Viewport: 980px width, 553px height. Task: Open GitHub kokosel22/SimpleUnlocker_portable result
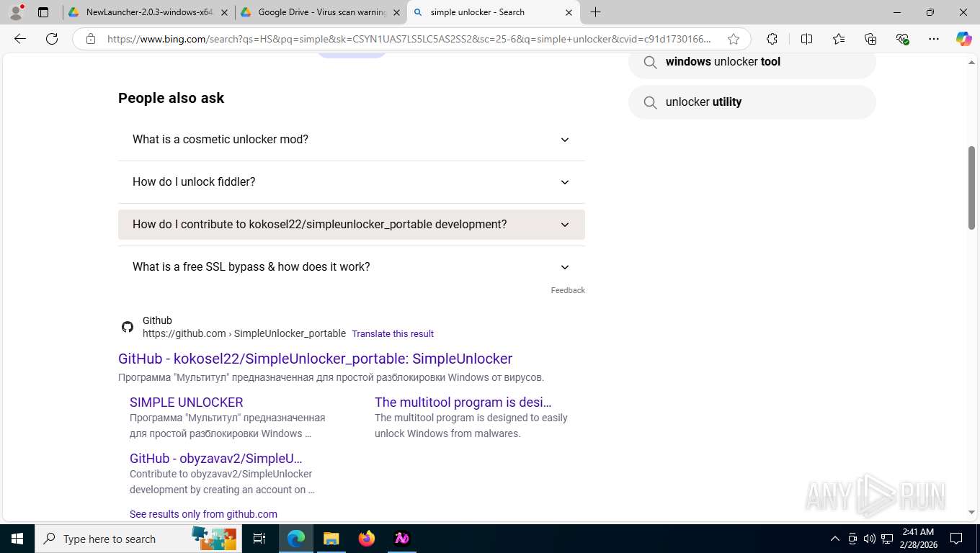pos(315,359)
